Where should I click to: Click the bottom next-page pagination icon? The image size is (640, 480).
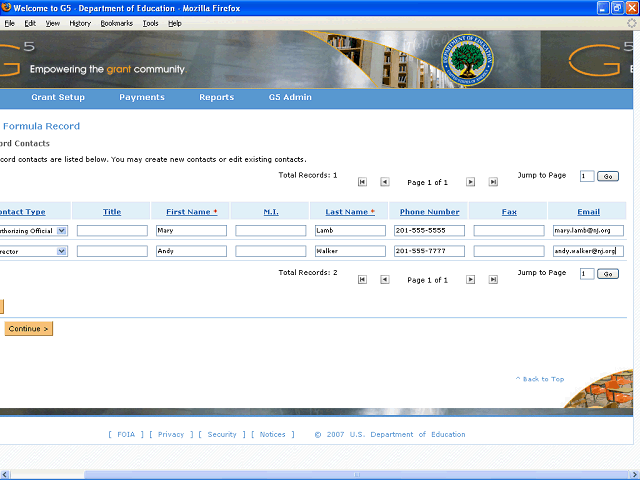pyautogui.click(x=471, y=280)
